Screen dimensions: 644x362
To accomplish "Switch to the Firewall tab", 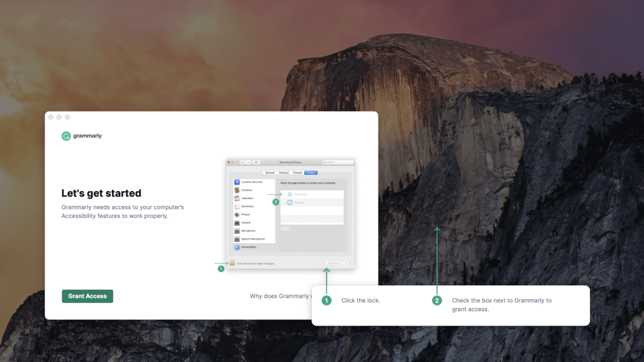I will click(297, 172).
